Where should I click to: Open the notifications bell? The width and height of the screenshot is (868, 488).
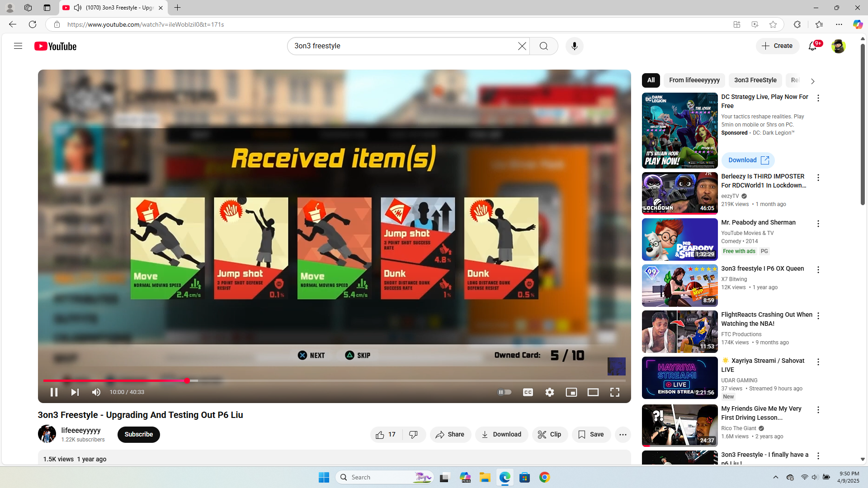point(813,46)
